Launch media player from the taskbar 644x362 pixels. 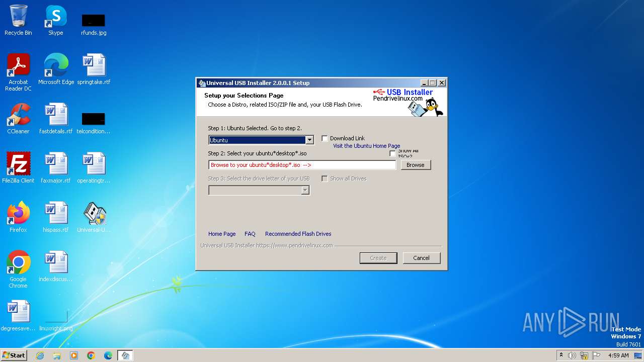click(74, 355)
